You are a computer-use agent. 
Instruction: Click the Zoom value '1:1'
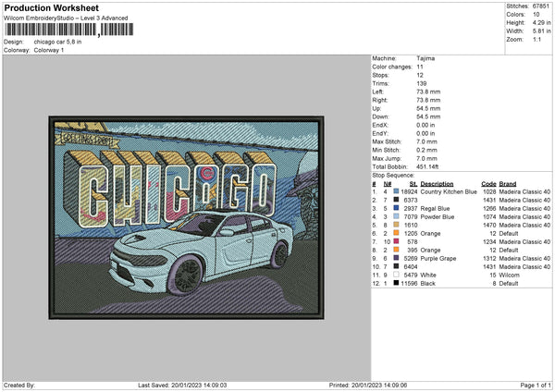536,39
